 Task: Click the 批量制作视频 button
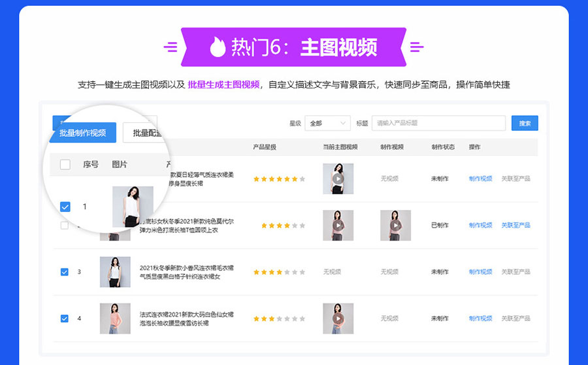click(x=82, y=133)
